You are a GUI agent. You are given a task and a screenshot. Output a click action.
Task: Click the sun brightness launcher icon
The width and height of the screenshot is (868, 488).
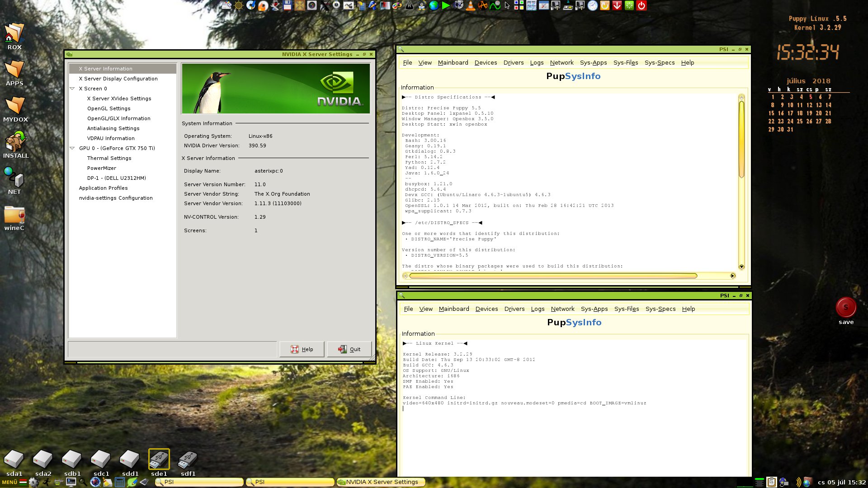click(239, 5)
